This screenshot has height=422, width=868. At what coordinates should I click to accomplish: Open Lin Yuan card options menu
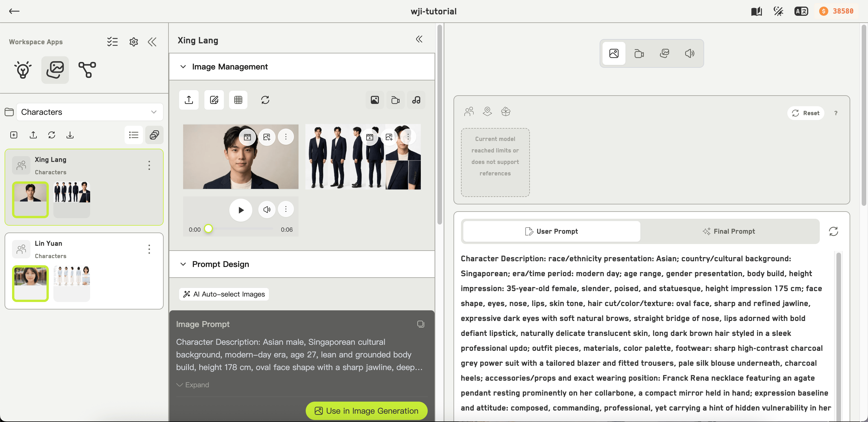point(149,249)
